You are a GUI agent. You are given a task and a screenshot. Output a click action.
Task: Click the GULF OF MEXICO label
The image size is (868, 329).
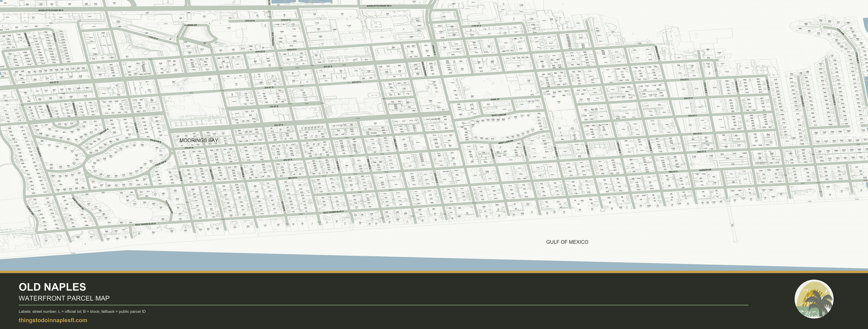pyautogui.click(x=567, y=242)
